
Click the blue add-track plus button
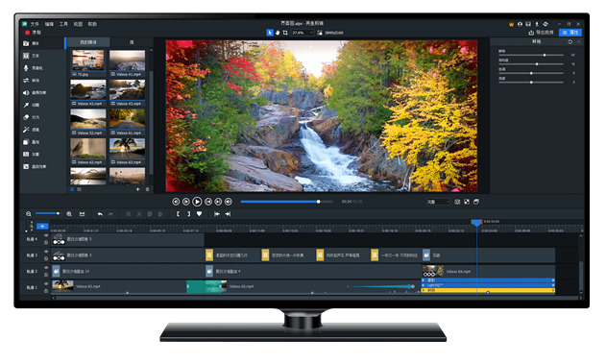pyautogui.click(x=42, y=226)
